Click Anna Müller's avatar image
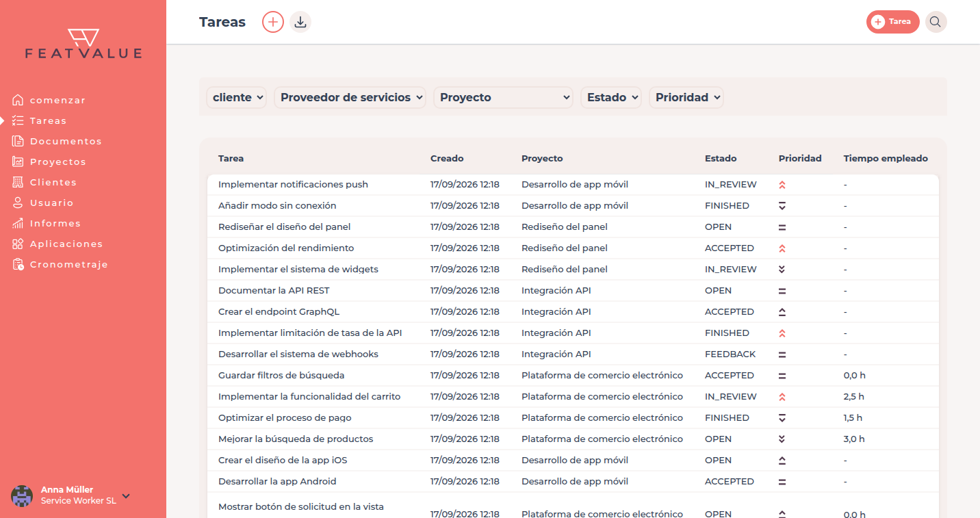980x518 pixels. [22, 496]
